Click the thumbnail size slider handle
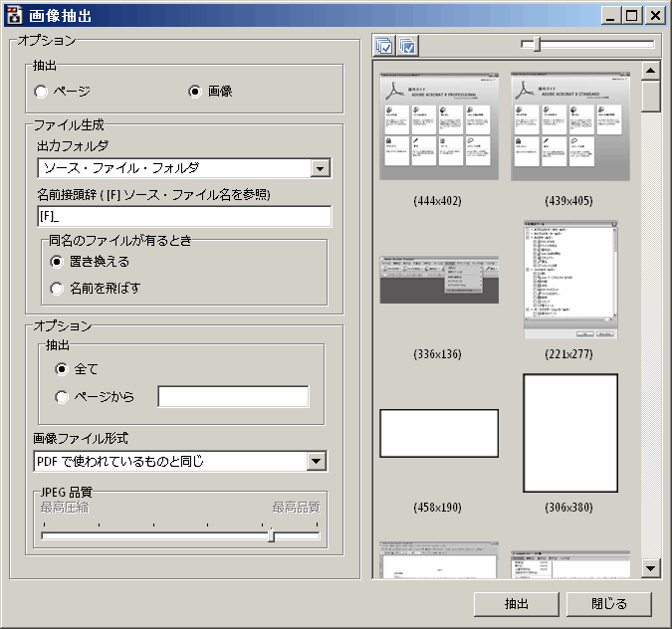 537,44
